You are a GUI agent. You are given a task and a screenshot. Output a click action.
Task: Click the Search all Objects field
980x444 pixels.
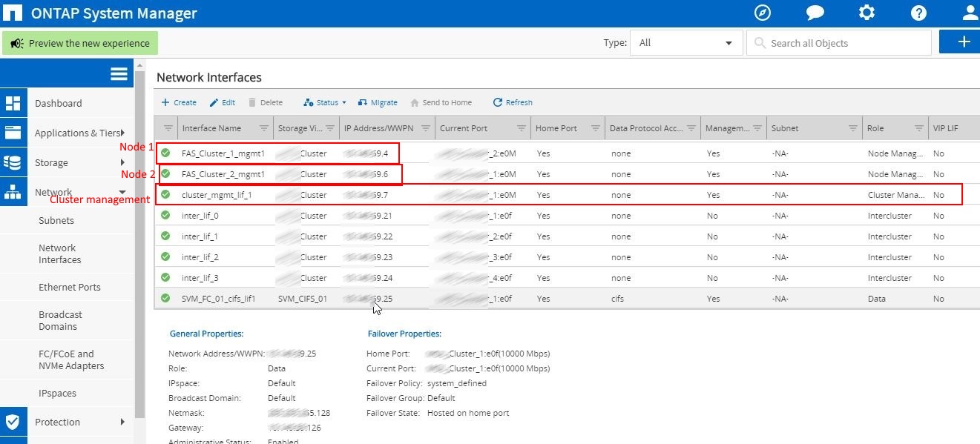coord(846,43)
